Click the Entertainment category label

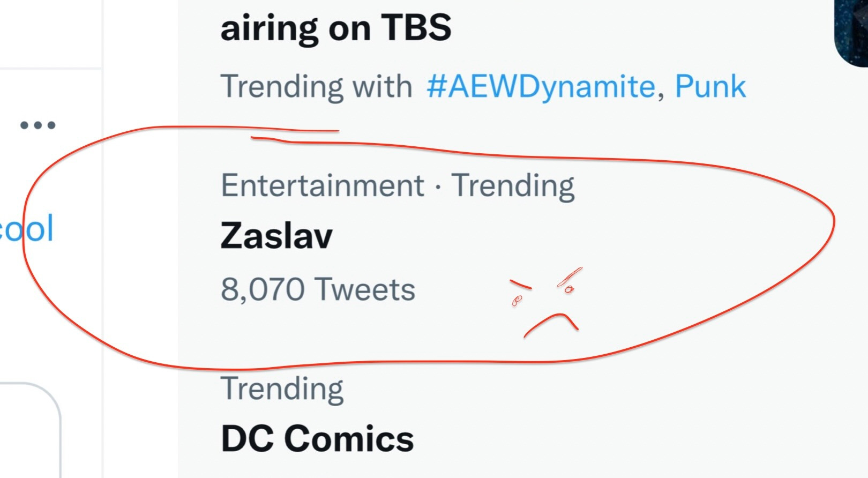coord(323,186)
